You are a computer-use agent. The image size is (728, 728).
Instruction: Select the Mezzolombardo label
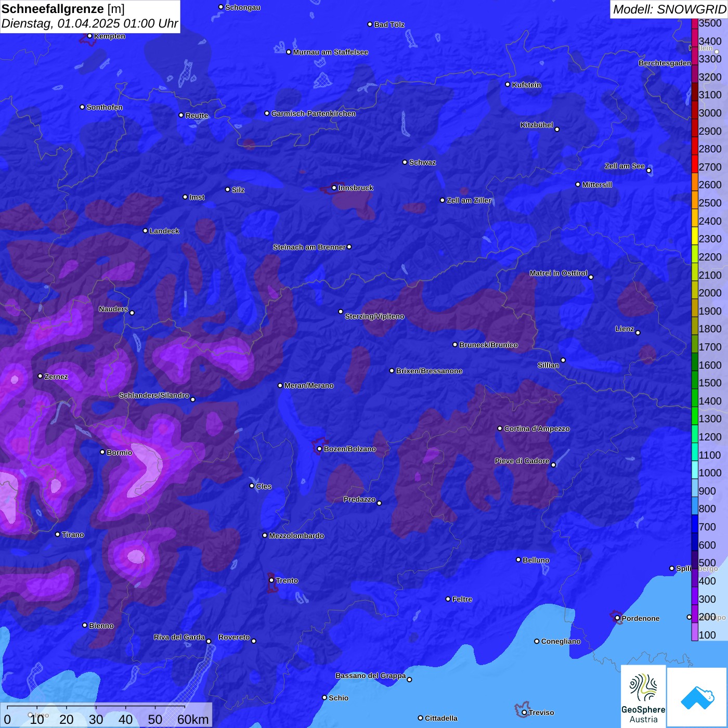click(296, 536)
